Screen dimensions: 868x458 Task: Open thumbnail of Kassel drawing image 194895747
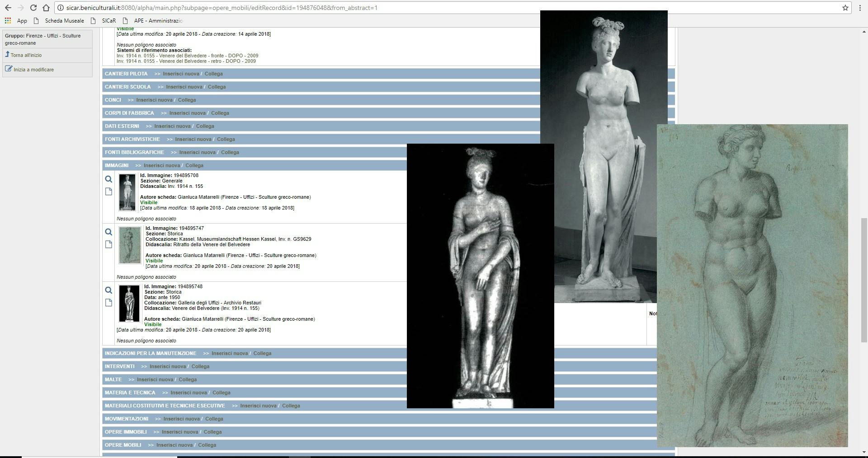[x=130, y=245]
